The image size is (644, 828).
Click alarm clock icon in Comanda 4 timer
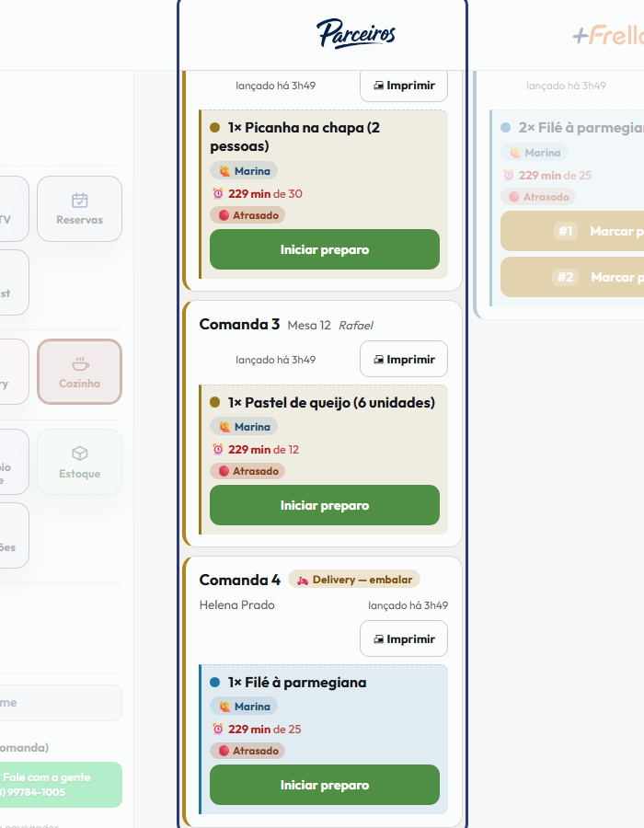point(218,730)
